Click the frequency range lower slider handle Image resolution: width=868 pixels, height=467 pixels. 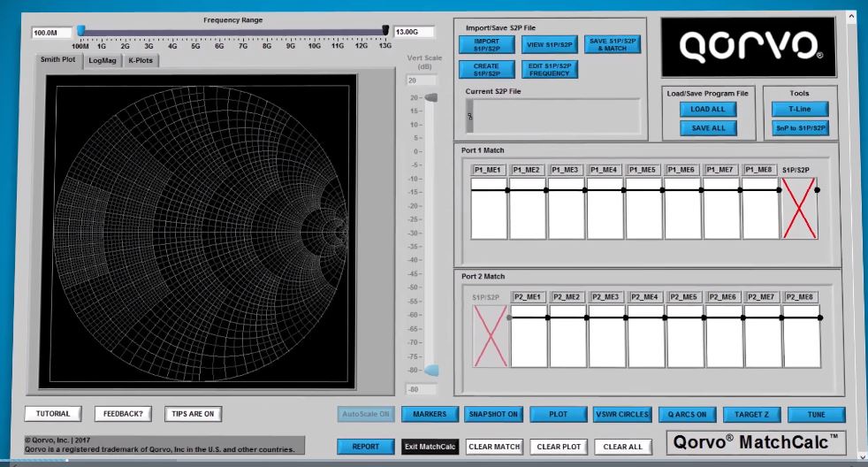80,30
